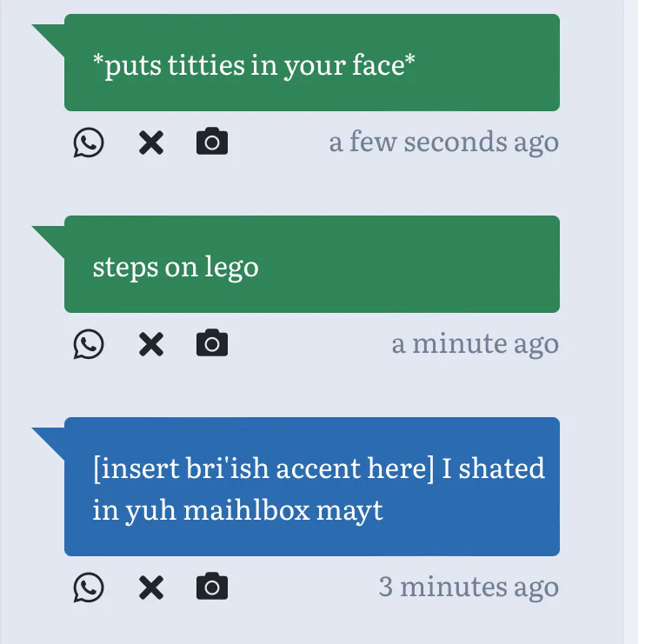Click the "3 minutes ago" timestamp
652x644 pixels.
(x=469, y=588)
